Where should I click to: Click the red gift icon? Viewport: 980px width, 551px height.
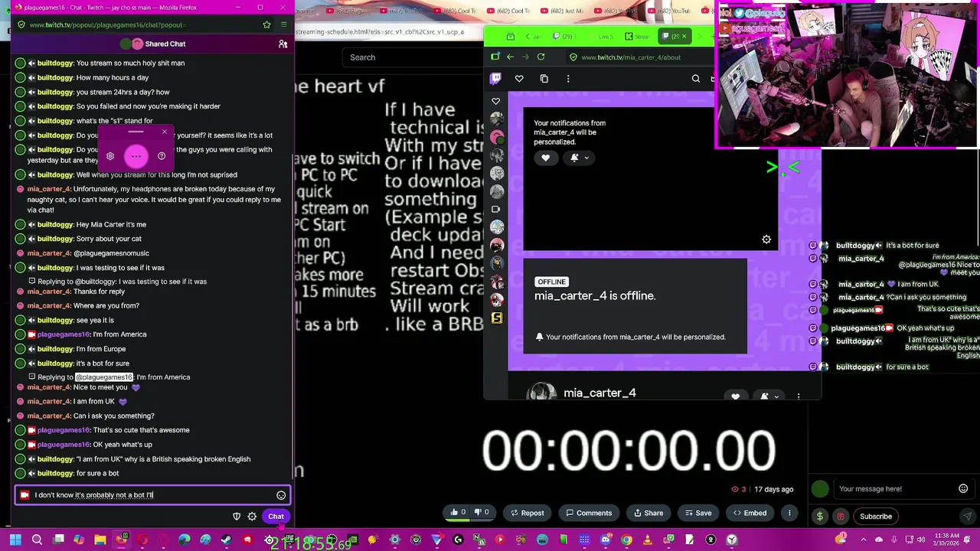(841, 517)
